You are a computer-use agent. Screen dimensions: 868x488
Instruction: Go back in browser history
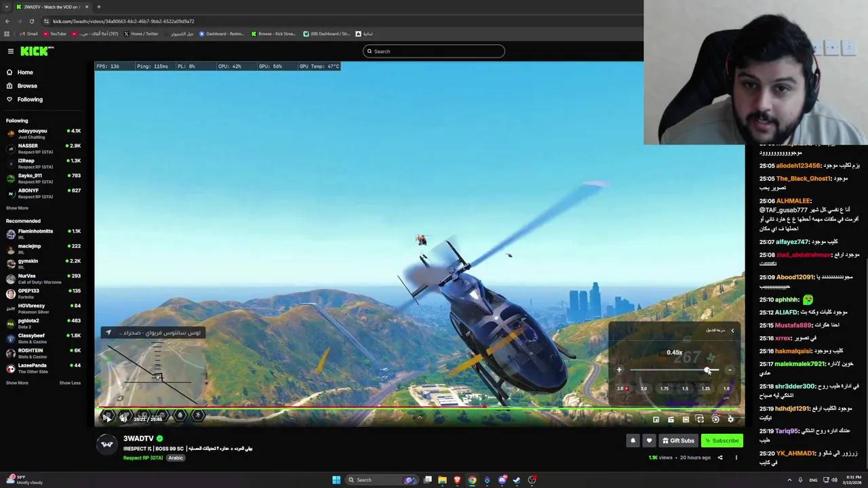pyautogui.click(x=7, y=21)
